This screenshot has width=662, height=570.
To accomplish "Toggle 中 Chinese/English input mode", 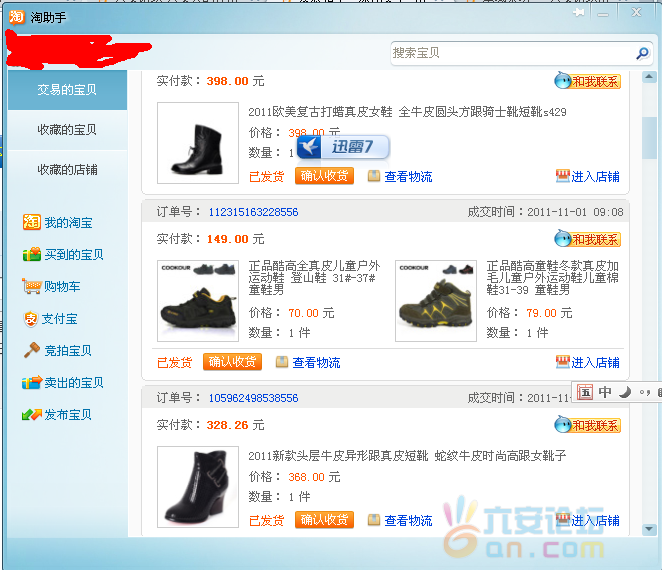I will point(605,392).
